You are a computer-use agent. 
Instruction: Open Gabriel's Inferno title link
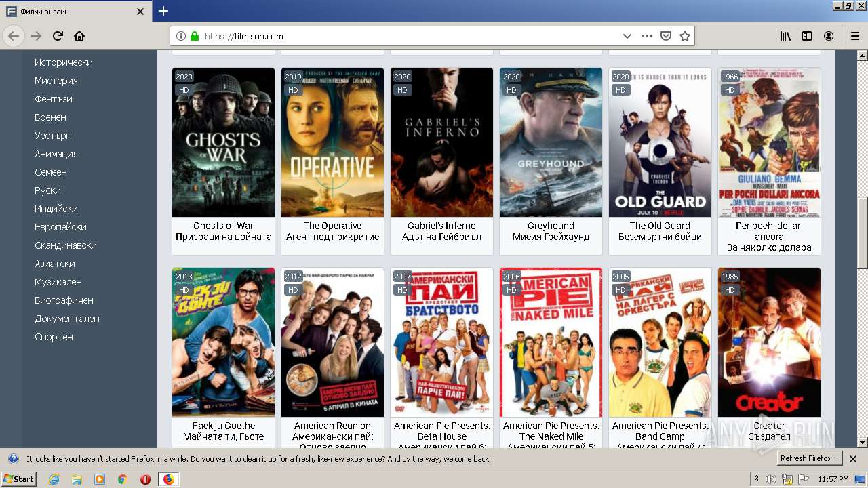tap(441, 226)
